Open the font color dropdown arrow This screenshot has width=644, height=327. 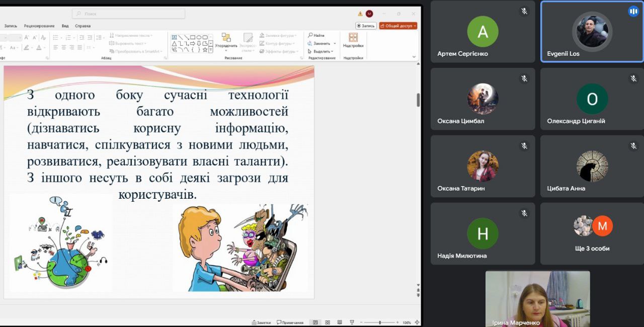[x=45, y=47]
